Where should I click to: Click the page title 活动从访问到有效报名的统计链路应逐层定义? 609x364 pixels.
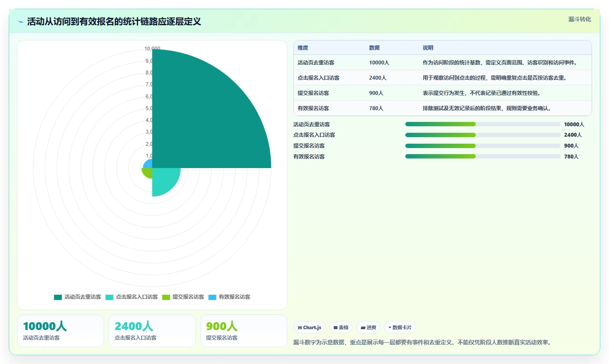[114, 22]
